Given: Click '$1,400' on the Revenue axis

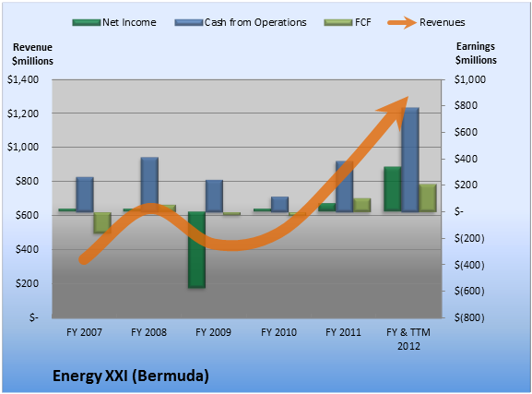Looking at the screenshot, I should [23, 79].
